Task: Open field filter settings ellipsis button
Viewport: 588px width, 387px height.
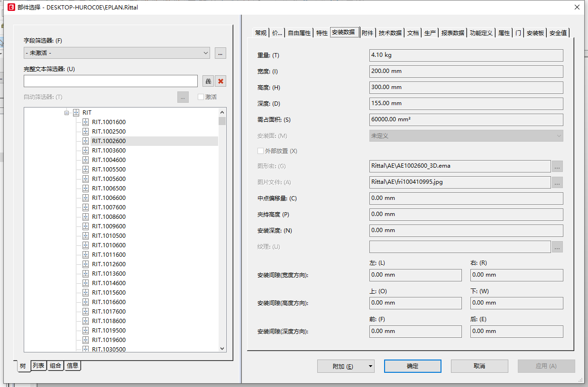Action: click(220, 53)
